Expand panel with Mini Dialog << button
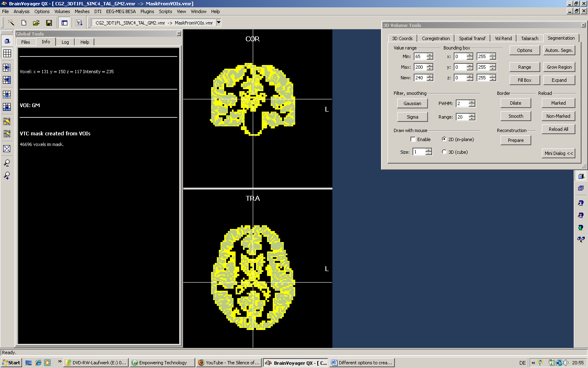The width and height of the screenshot is (588, 368). 559,153
